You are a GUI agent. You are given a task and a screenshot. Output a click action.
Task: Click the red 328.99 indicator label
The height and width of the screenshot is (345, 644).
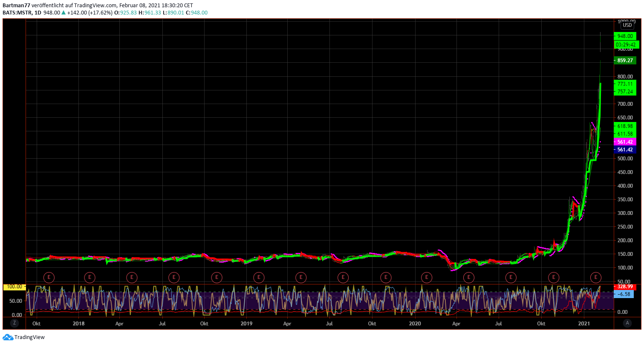point(625,287)
